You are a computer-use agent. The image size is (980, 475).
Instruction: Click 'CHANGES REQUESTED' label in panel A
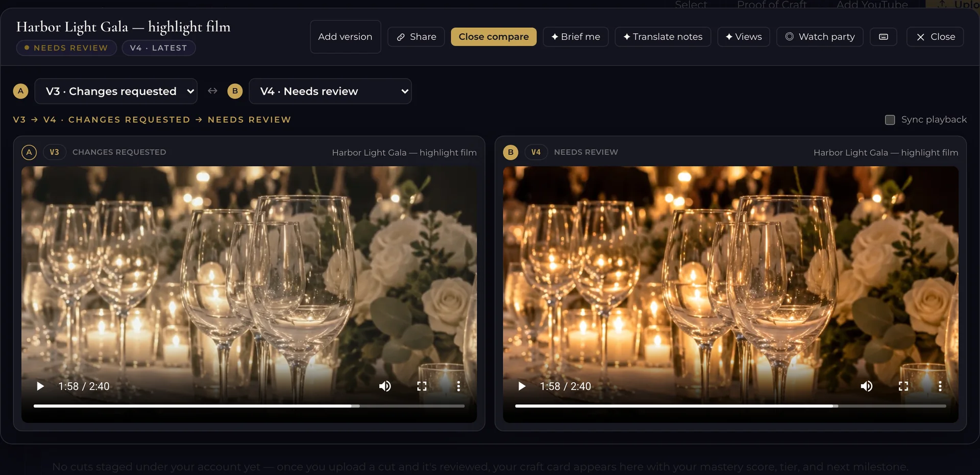pos(119,152)
